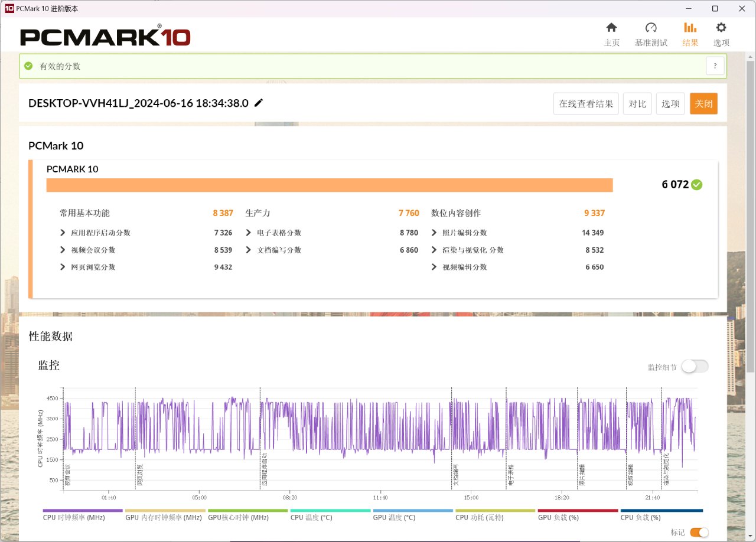
Task: Turn off the 标记 switch
Action: (699, 533)
